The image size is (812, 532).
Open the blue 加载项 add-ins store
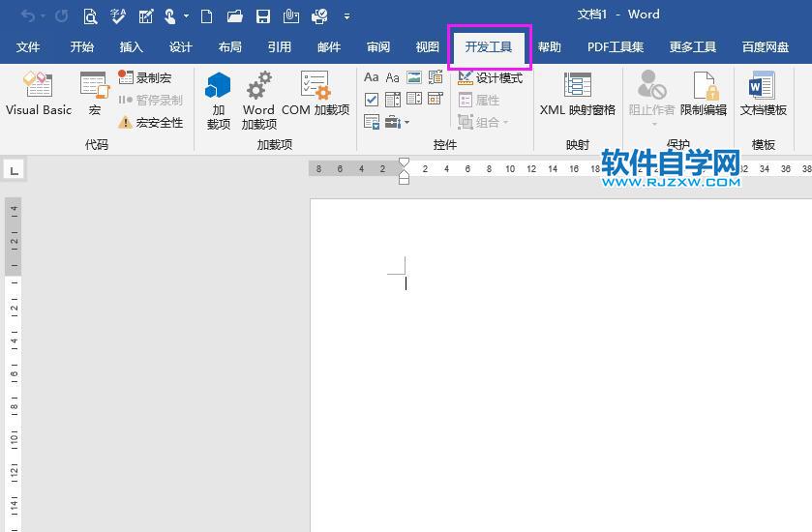coord(218,101)
